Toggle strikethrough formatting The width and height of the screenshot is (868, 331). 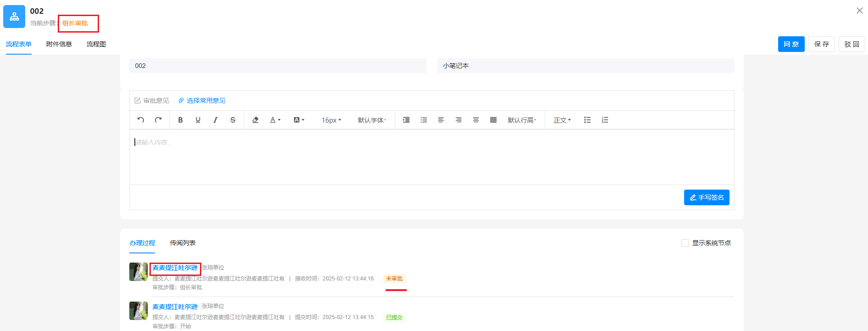click(x=233, y=120)
